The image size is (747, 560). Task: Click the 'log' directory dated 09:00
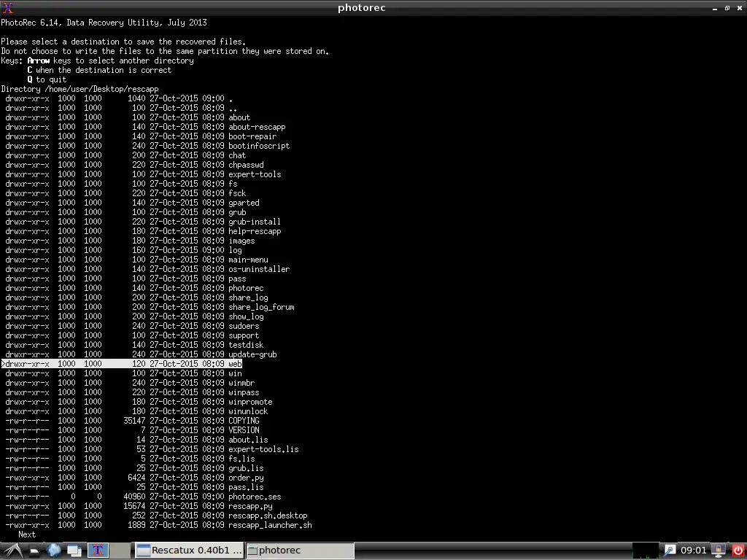123,250
